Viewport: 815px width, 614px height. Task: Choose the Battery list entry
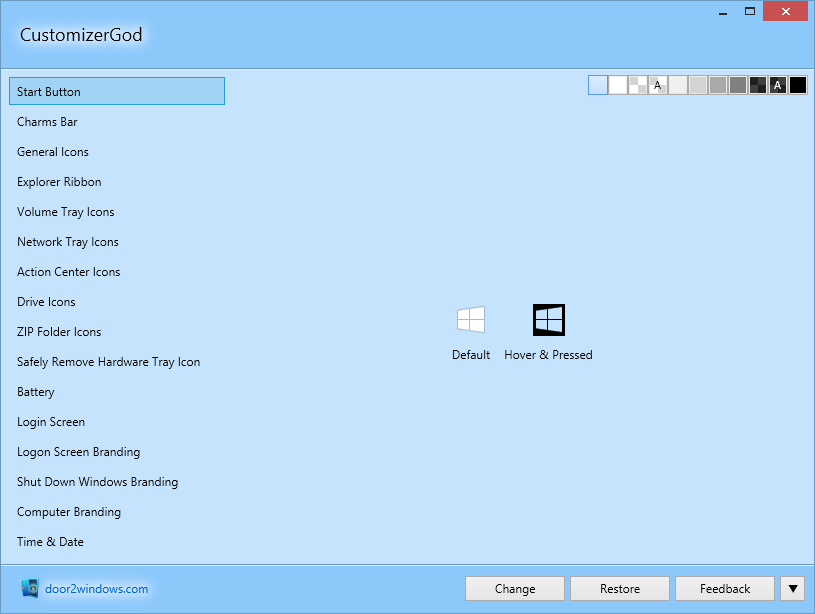tap(117, 392)
